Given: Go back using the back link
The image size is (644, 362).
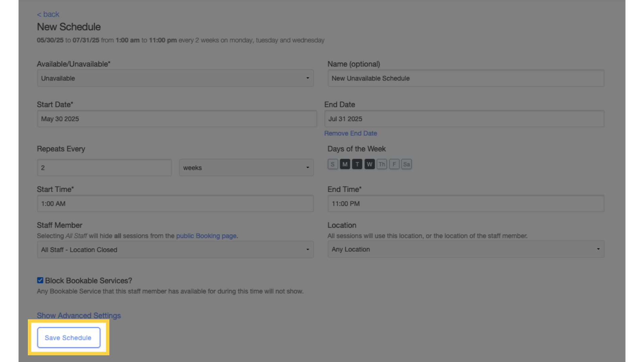Looking at the screenshot, I should [x=48, y=14].
